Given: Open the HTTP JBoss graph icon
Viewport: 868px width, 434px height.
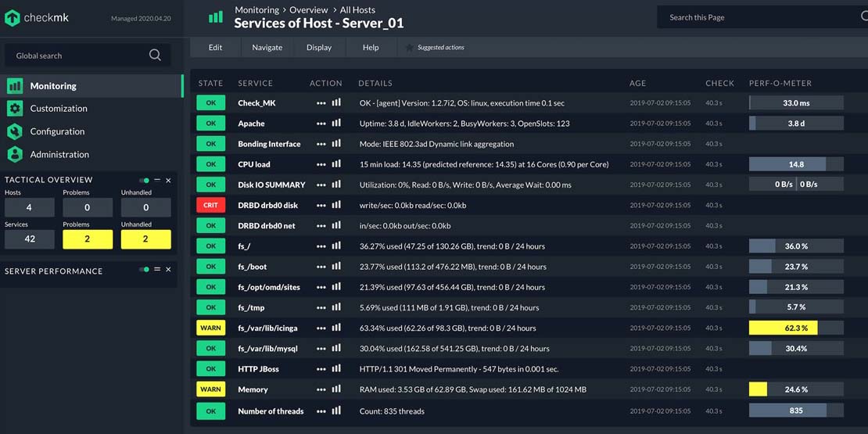Looking at the screenshot, I should (x=336, y=368).
